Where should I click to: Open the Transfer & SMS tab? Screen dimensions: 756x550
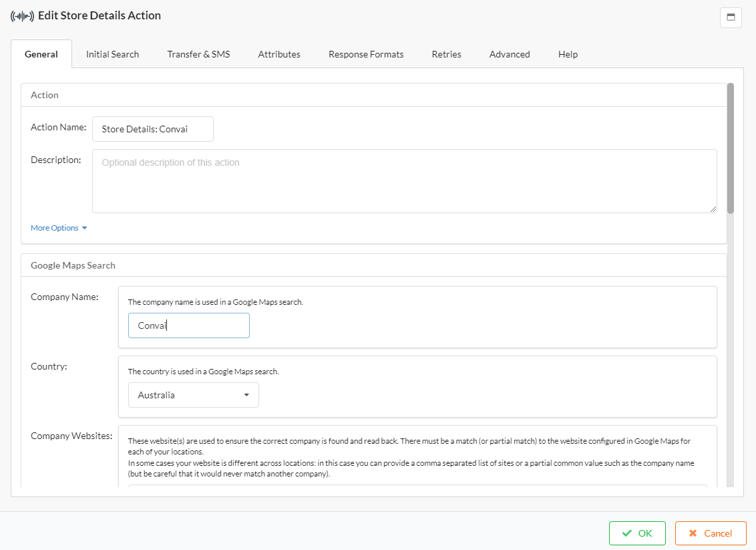pyautogui.click(x=198, y=54)
